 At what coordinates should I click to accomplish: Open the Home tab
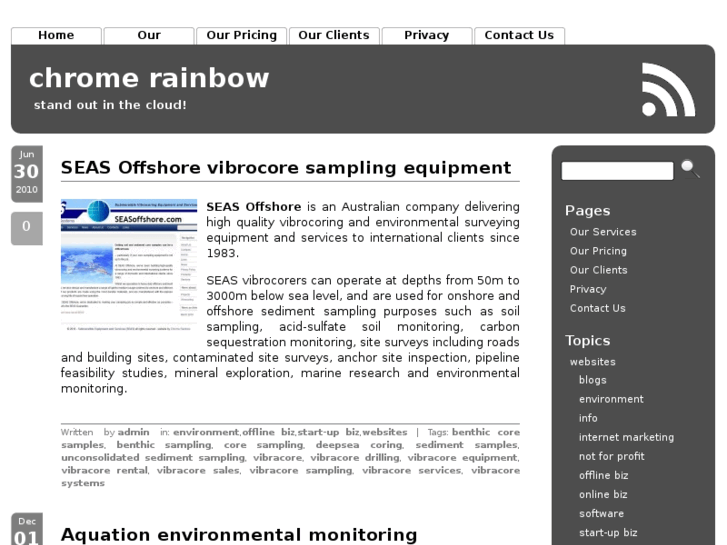click(x=56, y=36)
